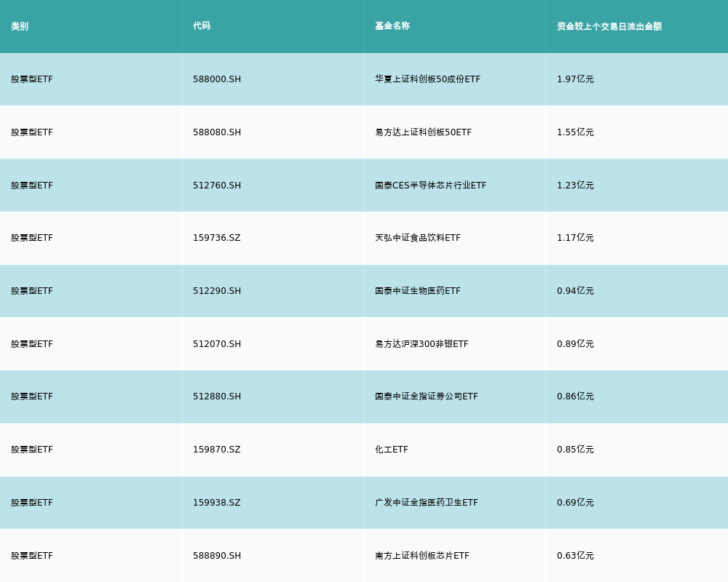Select the code cell 588080.SH

click(217, 132)
